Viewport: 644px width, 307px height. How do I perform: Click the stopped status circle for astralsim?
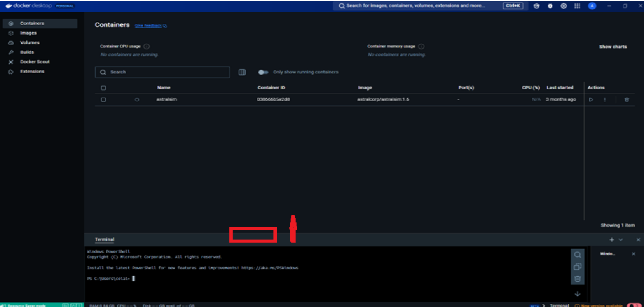click(137, 99)
